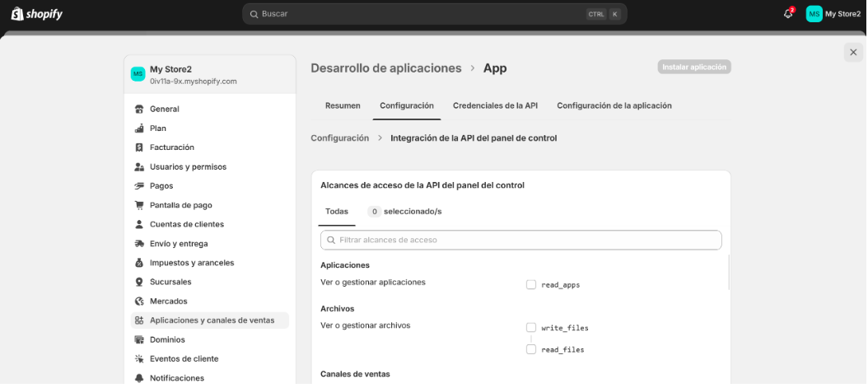Image resolution: width=868 pixels, height=388 pixels.
Task: Tick the read_files checkbox
Action: tap(531, 349)
